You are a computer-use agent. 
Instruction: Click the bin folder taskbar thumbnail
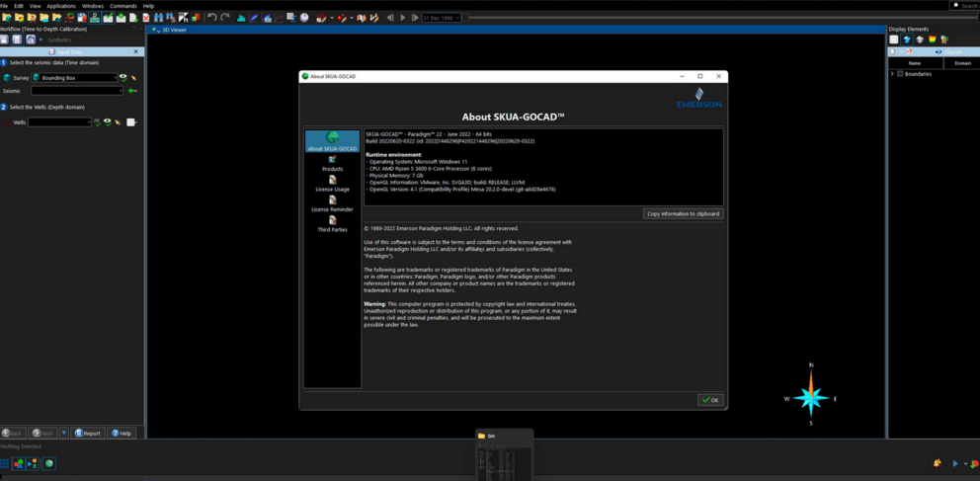click(504, 454)
